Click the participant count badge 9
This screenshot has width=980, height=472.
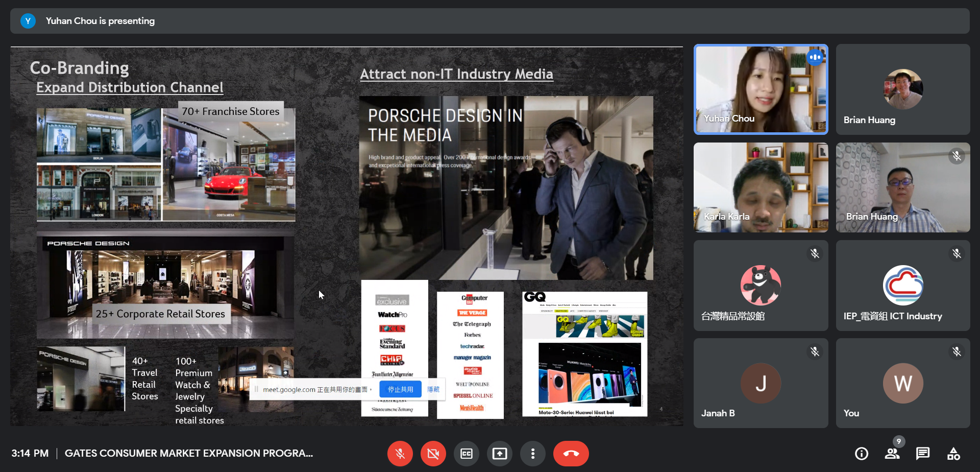(899, 441)
